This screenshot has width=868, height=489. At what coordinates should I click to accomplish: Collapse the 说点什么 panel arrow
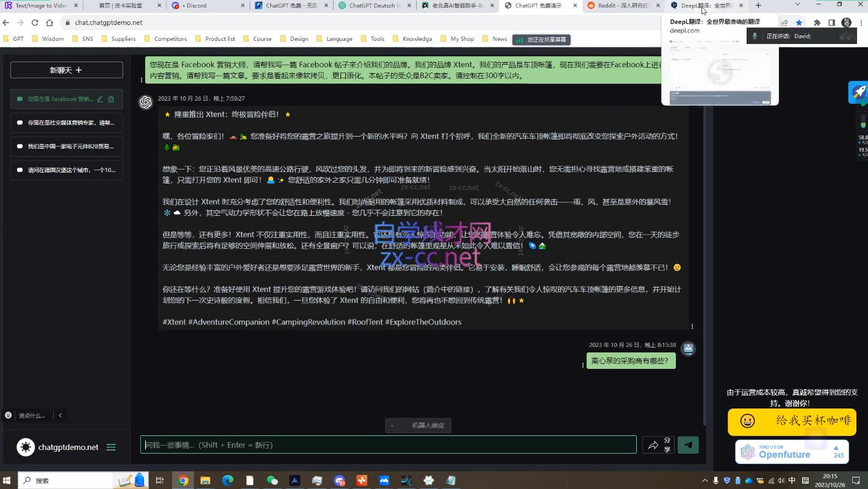click(60, 415)
